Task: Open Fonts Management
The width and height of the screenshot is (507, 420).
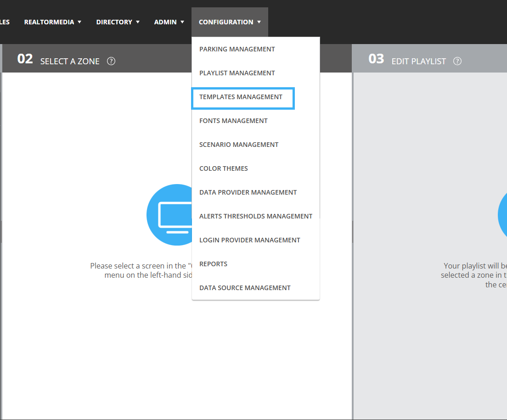Action: point(233,121)
